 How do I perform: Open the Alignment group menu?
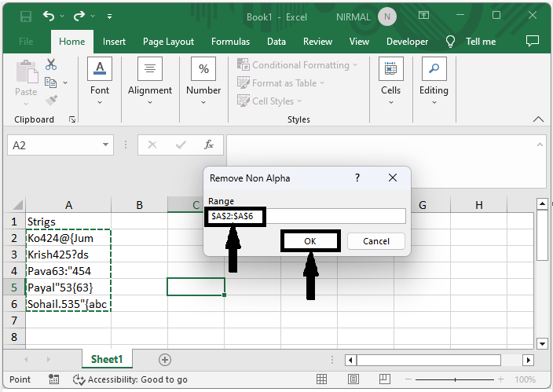coord(150,81)
